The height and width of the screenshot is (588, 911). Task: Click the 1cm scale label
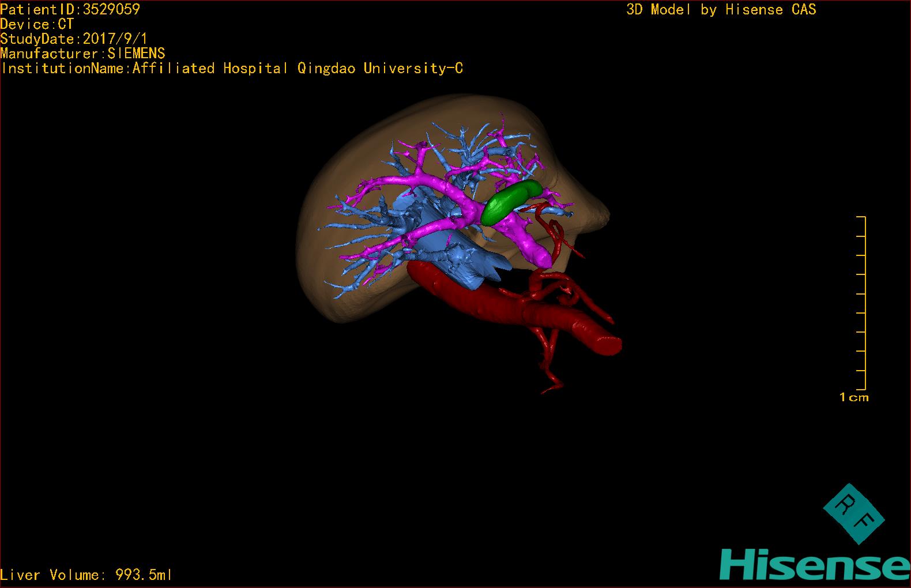tap(854, 397)
